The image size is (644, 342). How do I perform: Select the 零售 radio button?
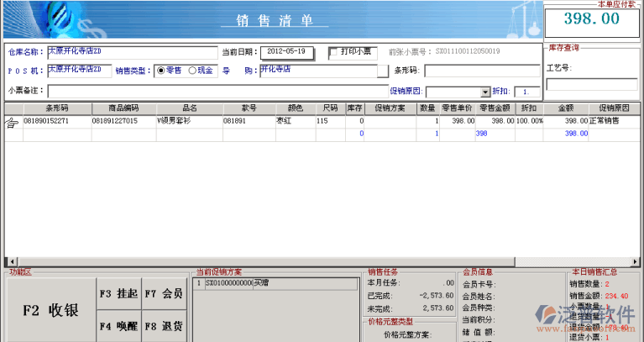point(161,71)
